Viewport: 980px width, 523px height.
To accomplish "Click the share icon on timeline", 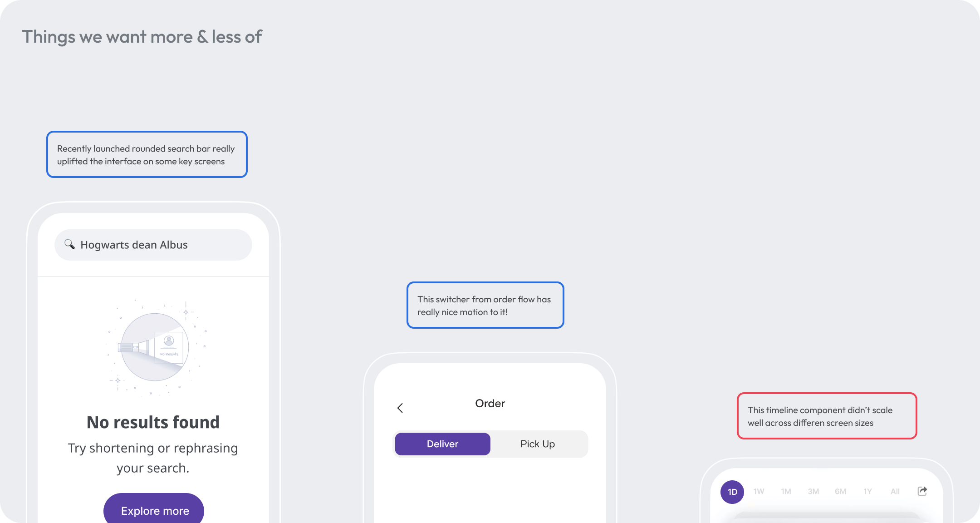I will [922, 491].
